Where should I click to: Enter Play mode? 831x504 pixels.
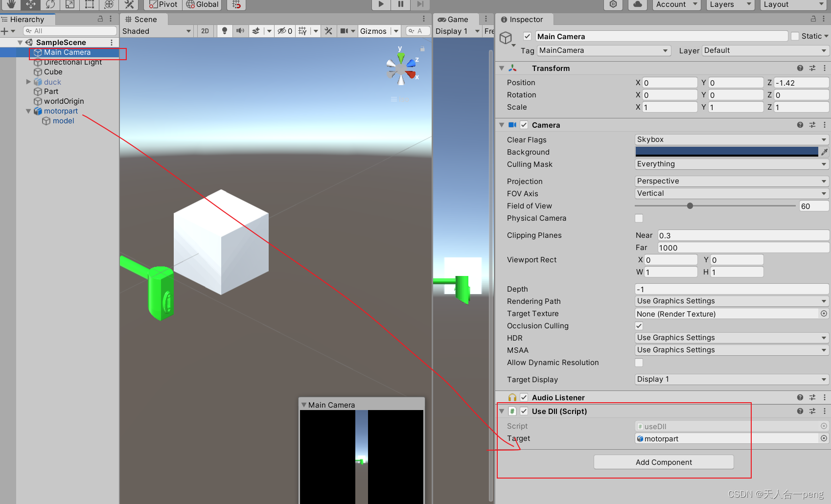381,4
